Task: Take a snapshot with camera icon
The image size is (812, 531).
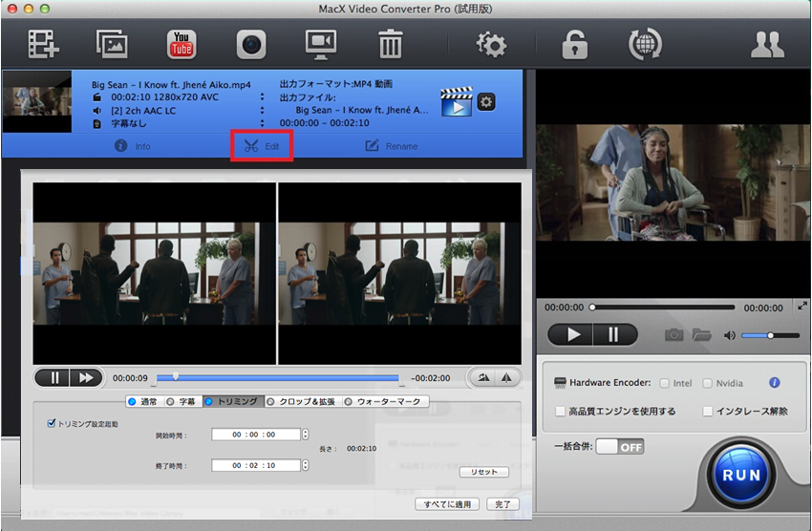Action: 673,335
